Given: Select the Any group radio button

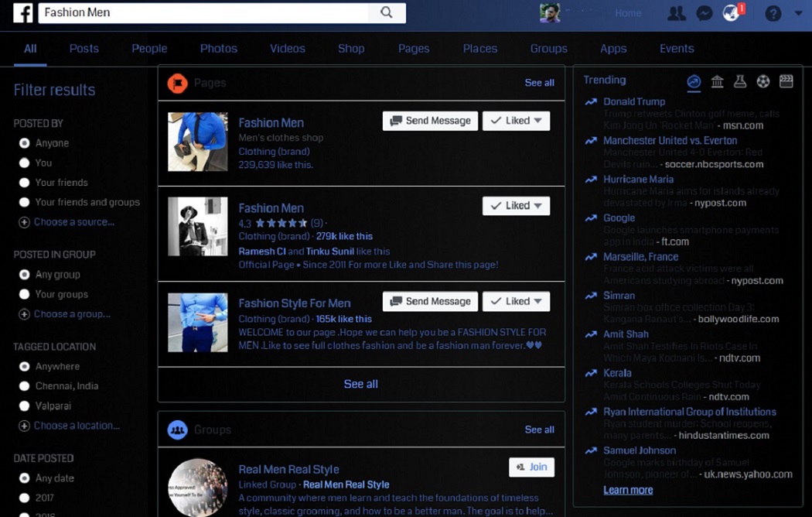Looking at the screenshot, I should (24, 275).
